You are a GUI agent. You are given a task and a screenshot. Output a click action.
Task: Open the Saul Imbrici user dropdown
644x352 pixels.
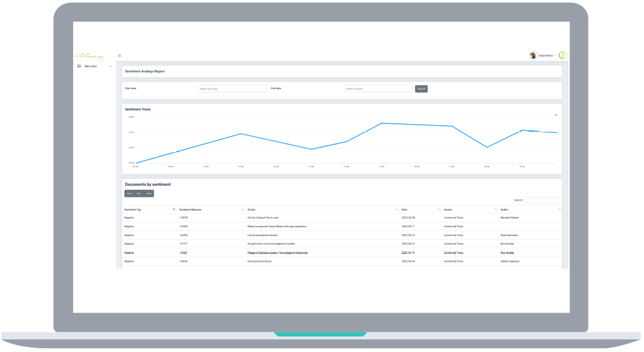click(547, 55)
